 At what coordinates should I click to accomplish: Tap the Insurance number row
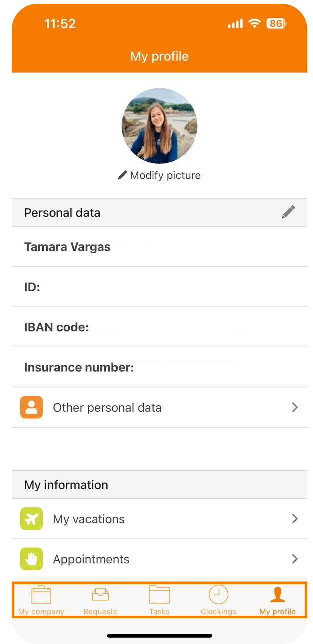(x=159, y=367)
